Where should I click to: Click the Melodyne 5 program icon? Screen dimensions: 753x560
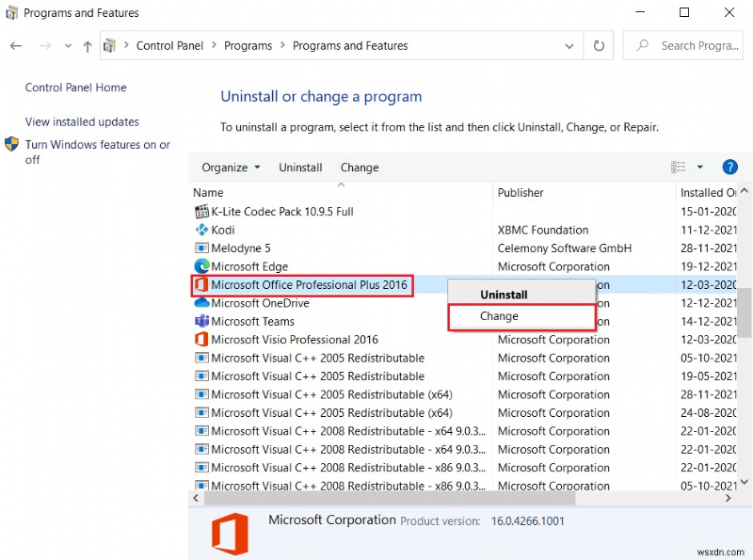point(200,248)
